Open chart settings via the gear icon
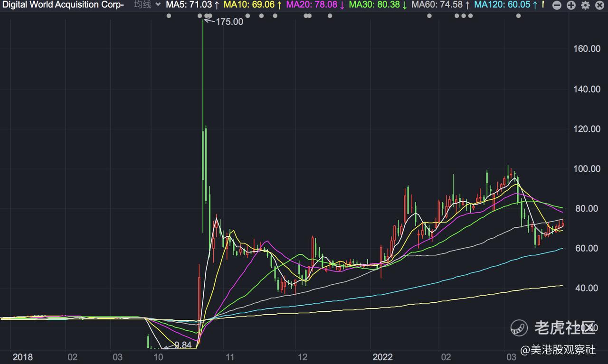The width and height of the screenshot is (608, 364). [x=586, y=5]
